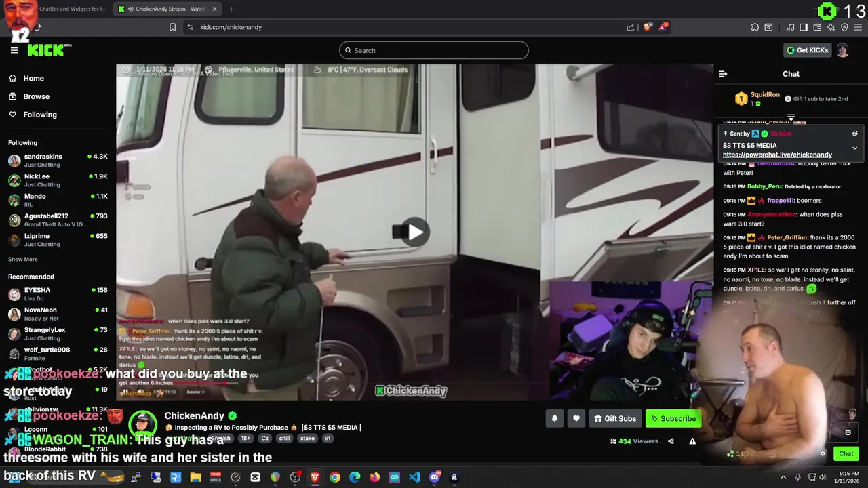
Task: Toggle the browser sidebar panel
Action: [x=804, y=27]
